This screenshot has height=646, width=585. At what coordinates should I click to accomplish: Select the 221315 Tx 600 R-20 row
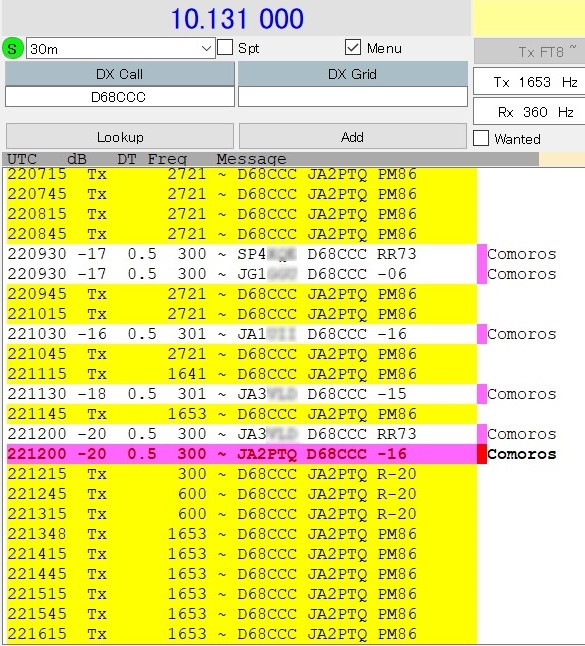coord(242,514)
